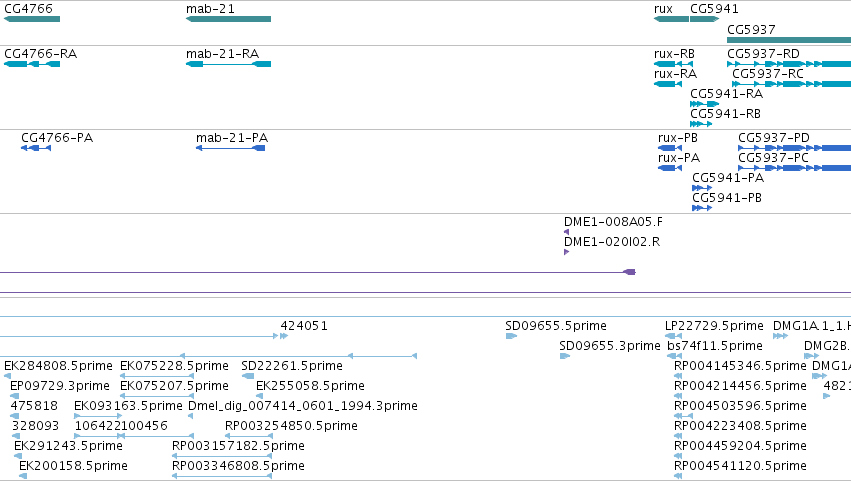Select the EK284808.5prime EST label
Screen dimensions: 851x481
click(59, 366)
